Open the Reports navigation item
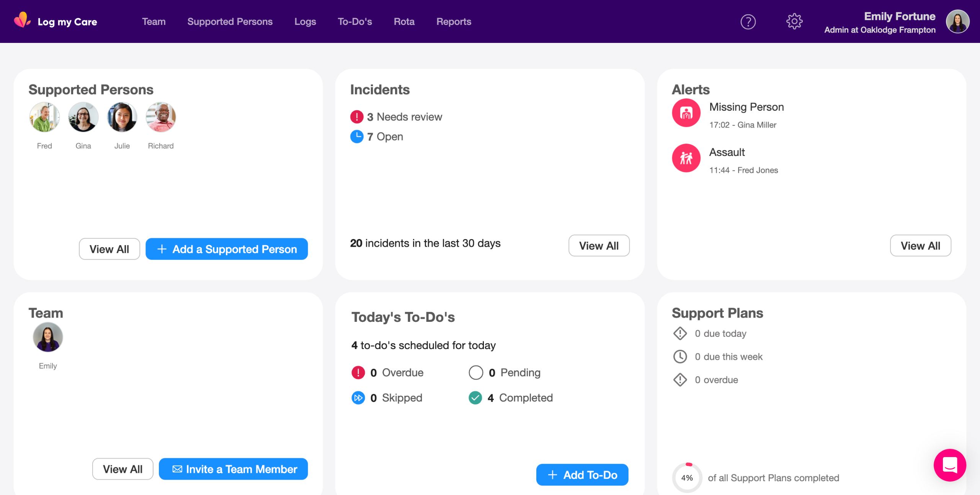Image resolution: width=980 pixels, height=495 pixels. tap(454, 22)
